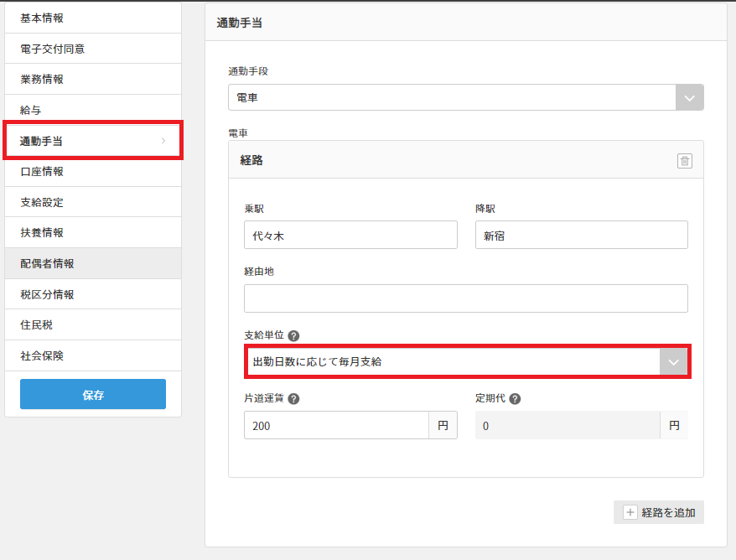Click the 片道運賃 field showing 200
The height and width of the screenshot is (560, 736).
336,425
